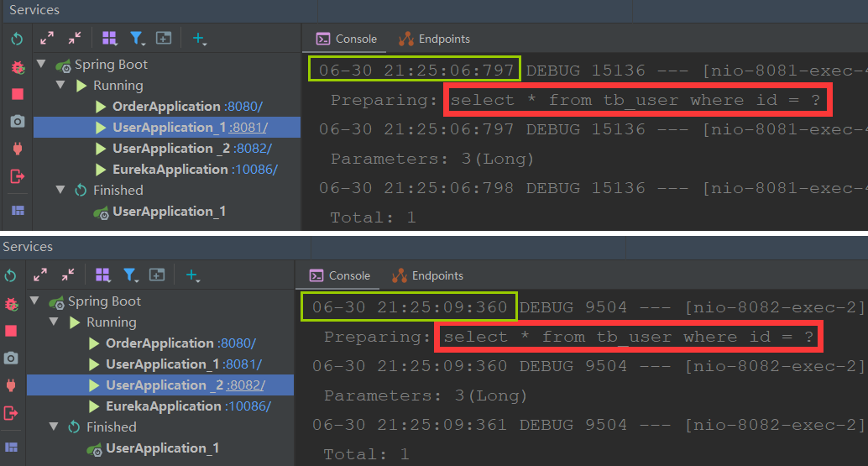
Task: Click Expand All icon in top Services toolbar
Action: [x=47, y=38]
